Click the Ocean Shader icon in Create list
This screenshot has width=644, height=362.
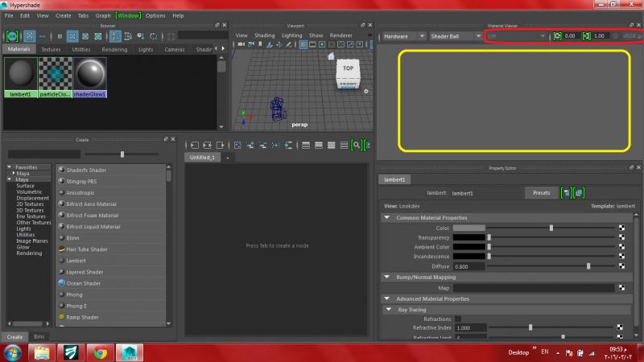61,283
